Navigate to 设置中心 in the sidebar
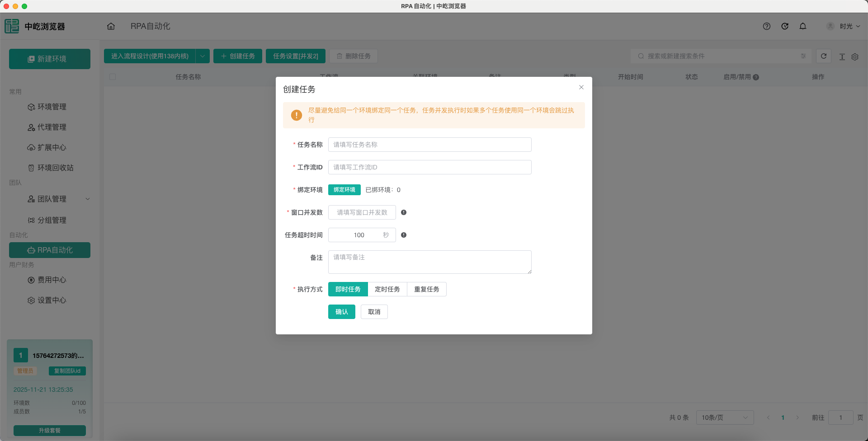Screen dimensions: 868x441 pos(52,300)
